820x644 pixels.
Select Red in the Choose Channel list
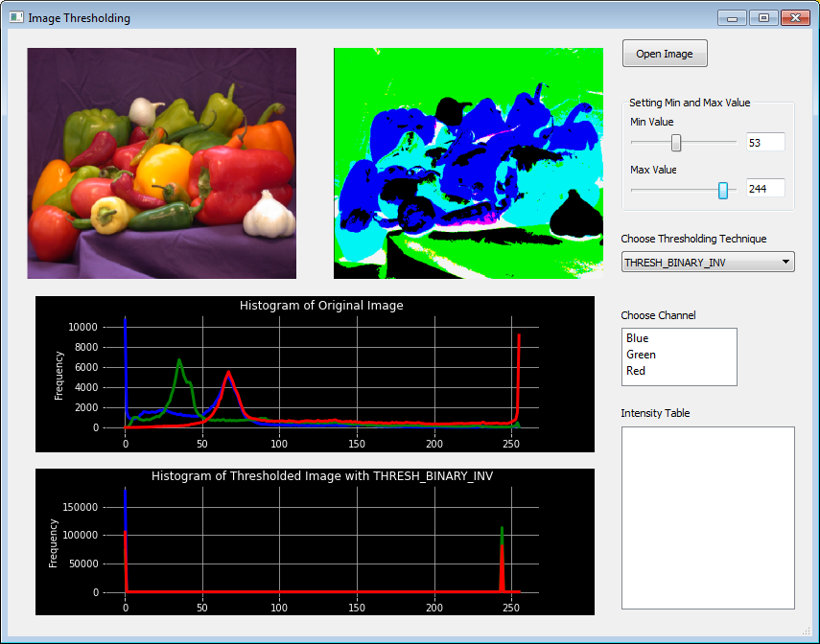click(x=639, y=370)
